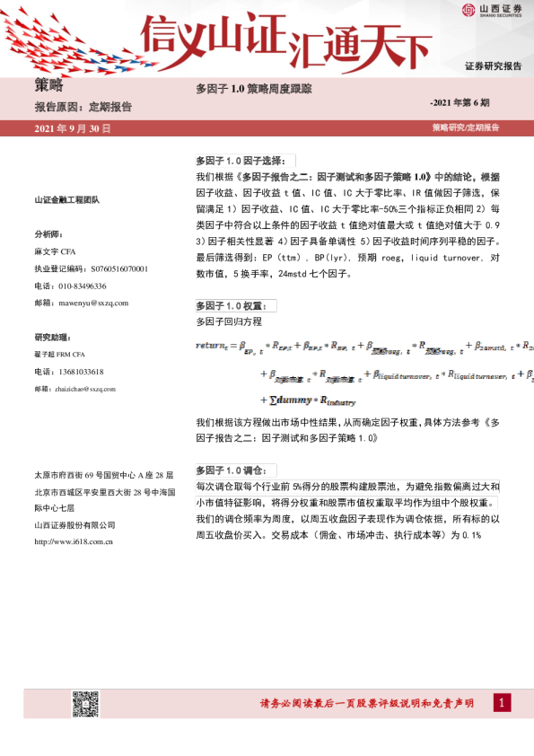Click the 多因子1.0因子选择 section heading
This screenshot has width=534, height=756.
click(241, 161)
